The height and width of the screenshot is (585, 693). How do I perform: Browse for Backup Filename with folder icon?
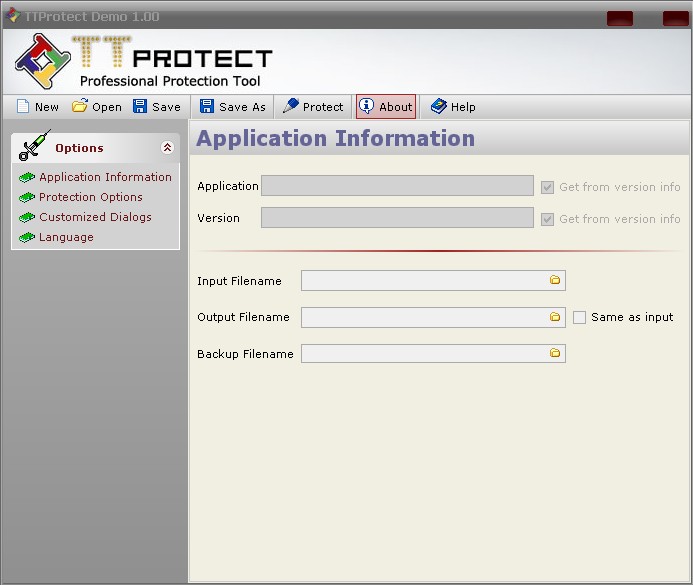click(555, 353)
